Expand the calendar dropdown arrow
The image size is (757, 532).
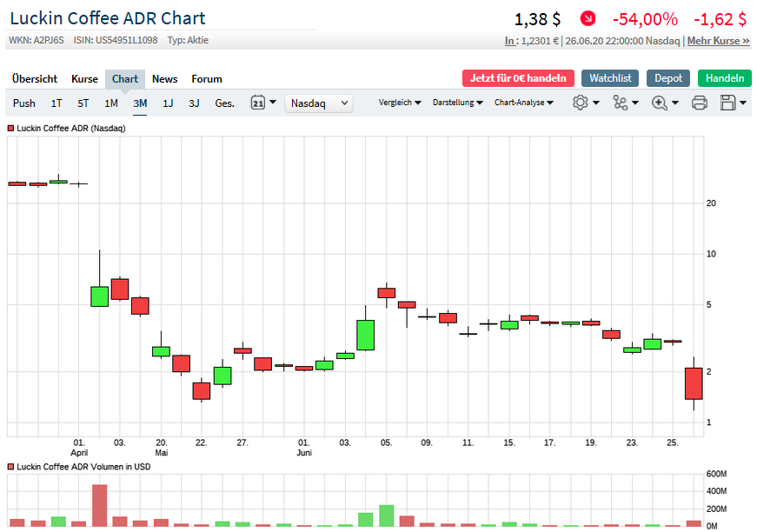coord(273,103)
